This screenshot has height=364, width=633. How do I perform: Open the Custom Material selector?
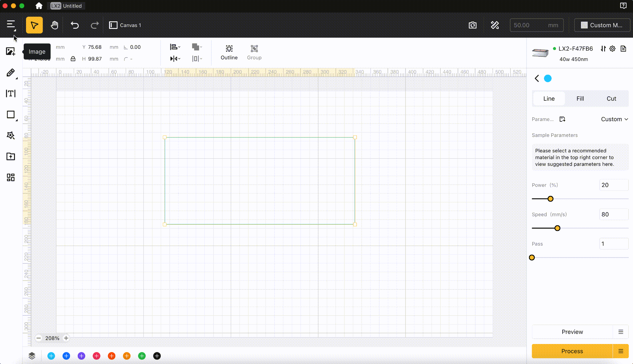602,25
